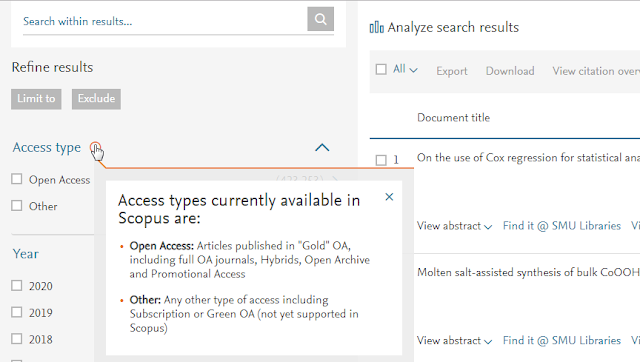Expand View abstract for second result
The height and width of the screenshot is (362, 640).
click(x=454, y=341)
